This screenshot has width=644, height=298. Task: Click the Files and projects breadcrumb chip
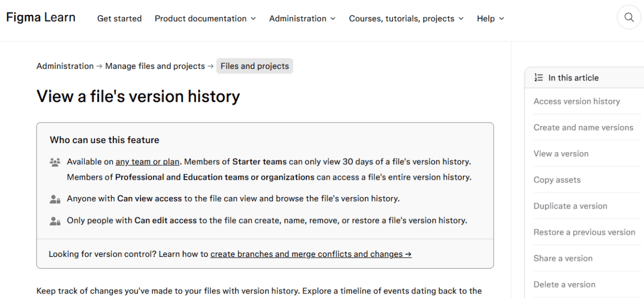pyautogui.click(x=255, y=66)
